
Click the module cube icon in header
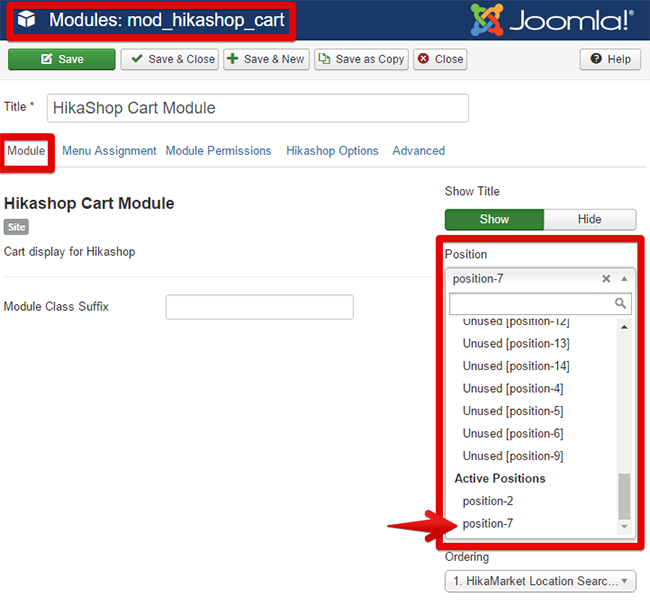tap(27, 19)
